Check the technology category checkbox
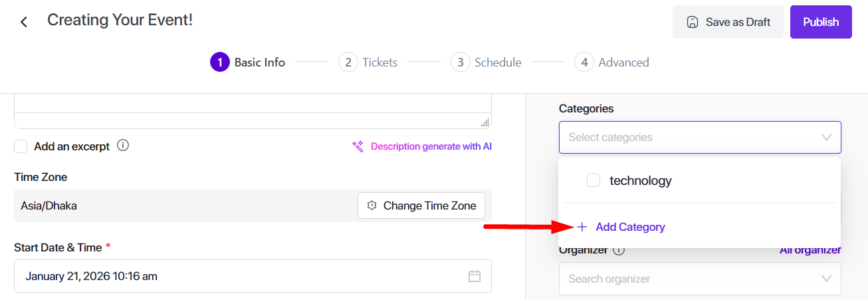This screenshot has width=868, height=300. [x=594, y=180]
